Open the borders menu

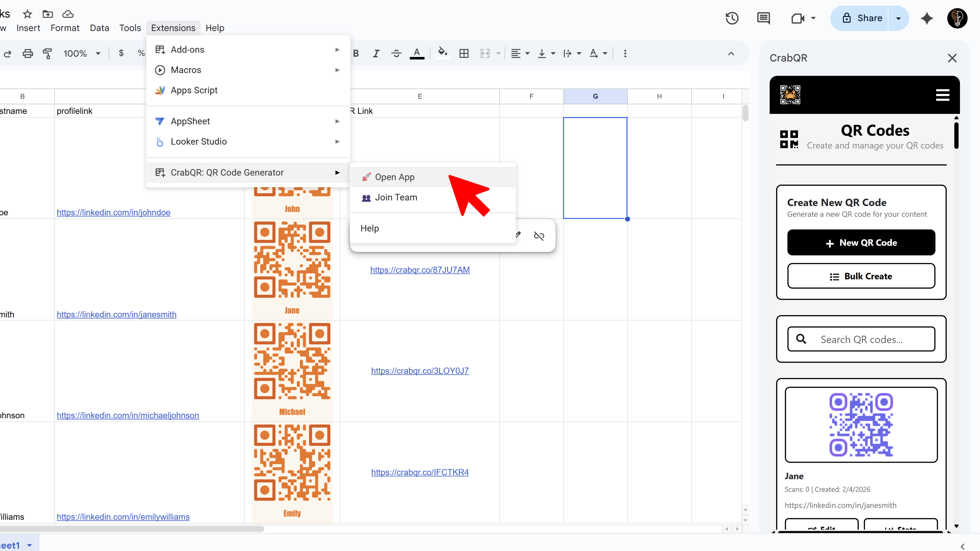pyautogui.click(x=463, y=53)
